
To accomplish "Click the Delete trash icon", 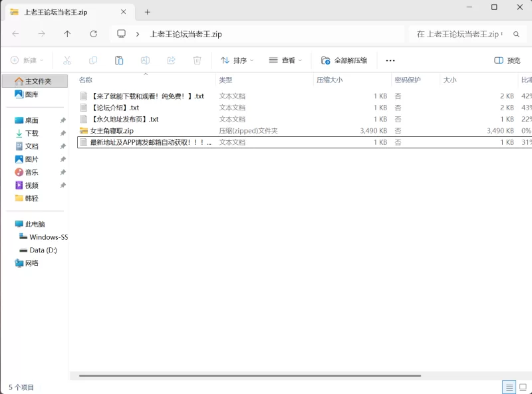I will 197,60.
